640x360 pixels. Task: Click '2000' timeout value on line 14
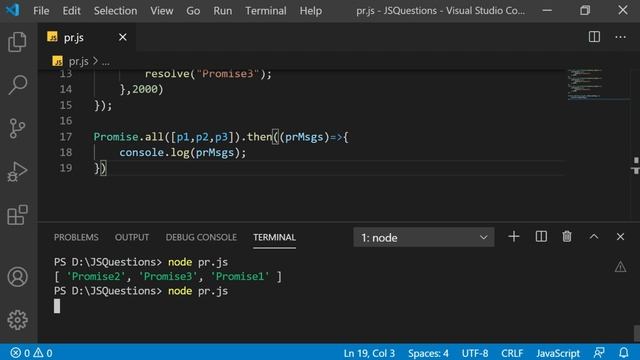pyautogui.click(x=144, y=89)
